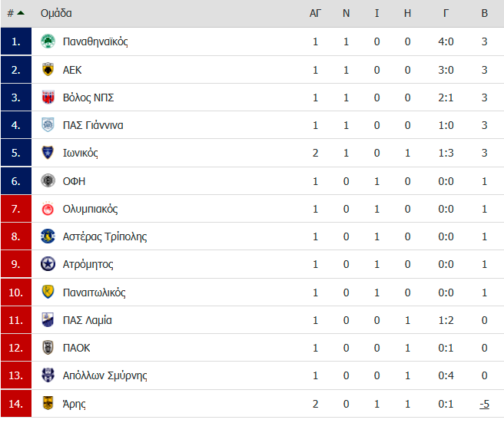Click the Βόλος ΝΠΣ club badge

[x=48, y=97]
